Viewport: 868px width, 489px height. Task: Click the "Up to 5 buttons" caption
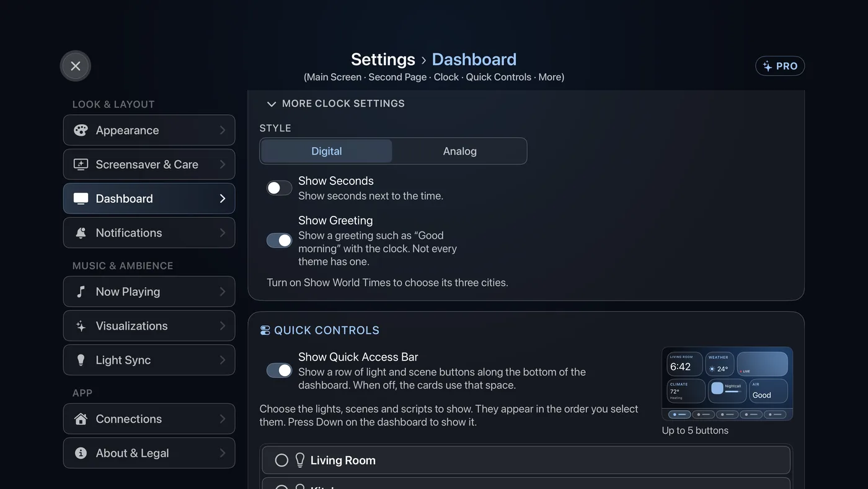tap(695, 430)
